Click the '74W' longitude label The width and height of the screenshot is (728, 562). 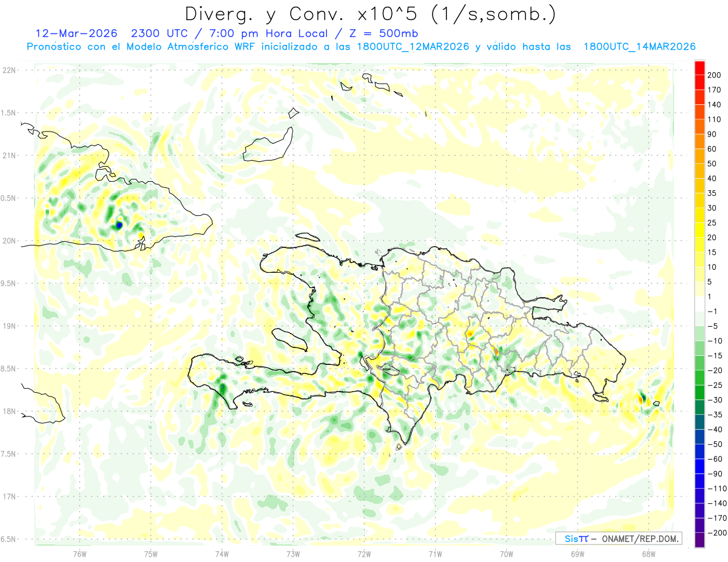click(222, 554)
